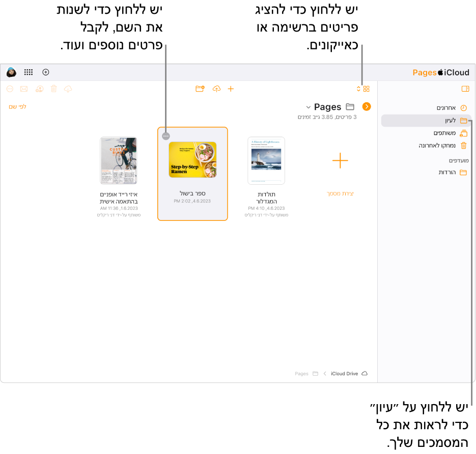Click the orange arrow button beside Pages
Viewport: 476px width, 454px height.
(x=367, y=107)
